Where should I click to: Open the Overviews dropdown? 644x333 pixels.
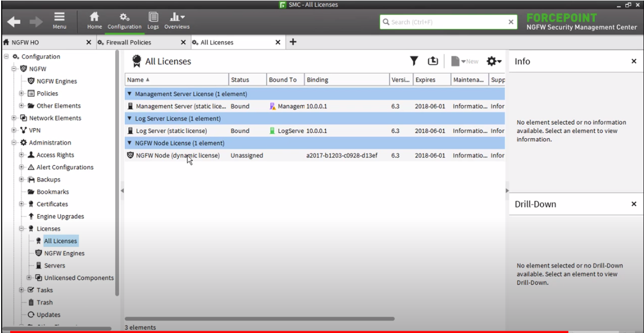pos(177,20)
